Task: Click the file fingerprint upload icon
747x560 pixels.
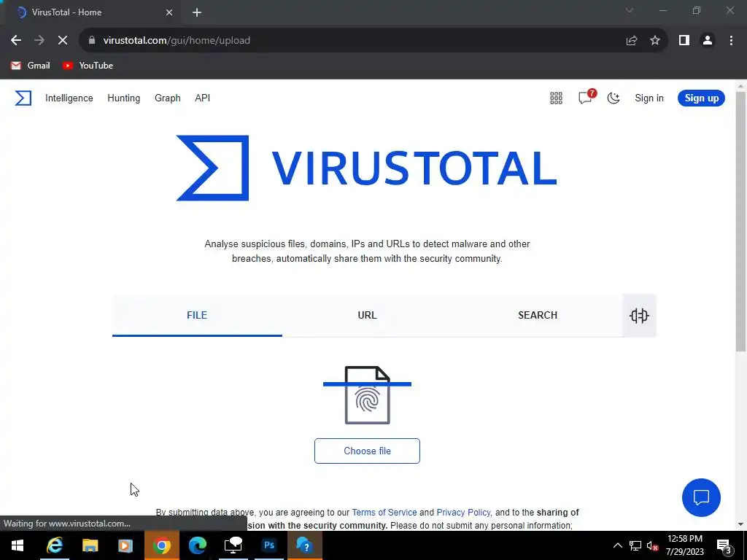Action: [x=368, y=394]
